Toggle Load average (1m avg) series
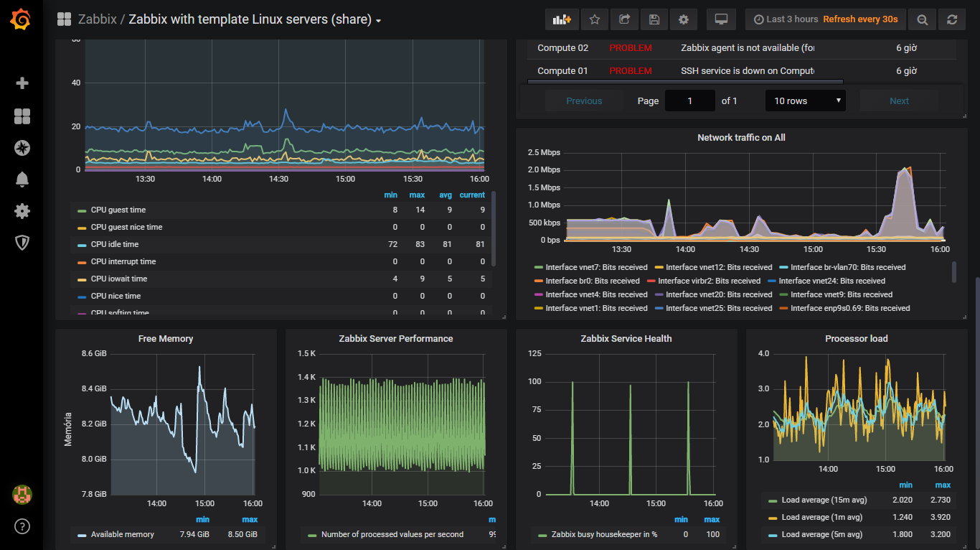Viewport: 980px width, 550px height. tap(822, 517)
